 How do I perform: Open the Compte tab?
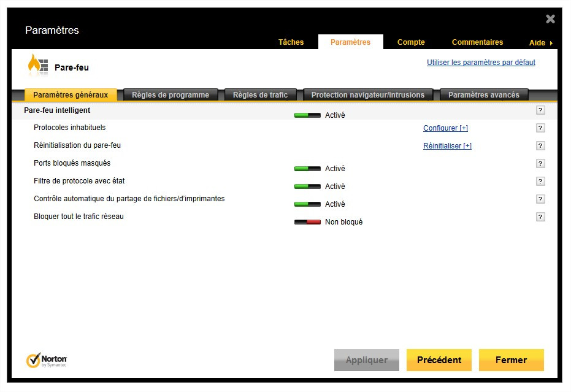[x=410, y=42]
